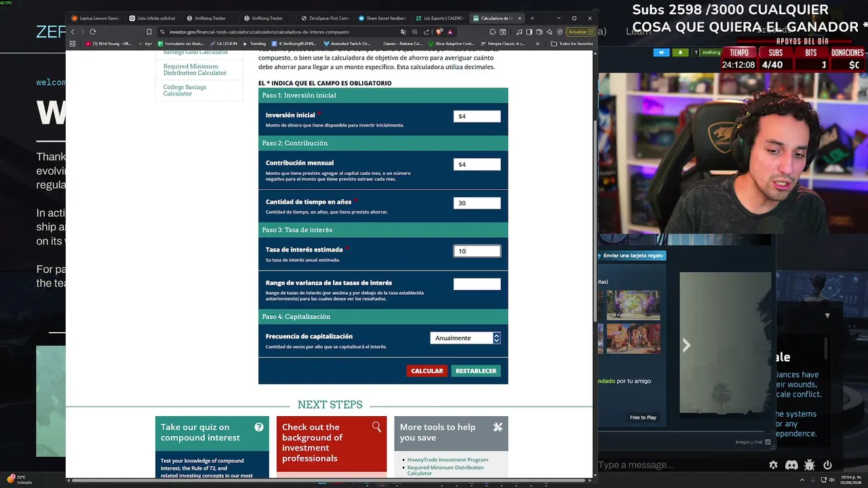Image resolution: width=868 pixels, height=488 pixels.
Task: Open the LA LEGION bookmark
Action: pos(223,43)
